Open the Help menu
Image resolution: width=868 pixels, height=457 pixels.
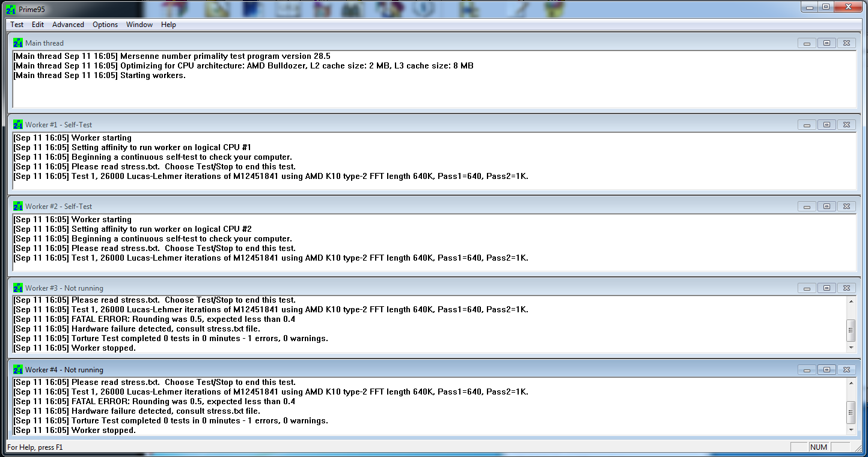click(168, 25)
